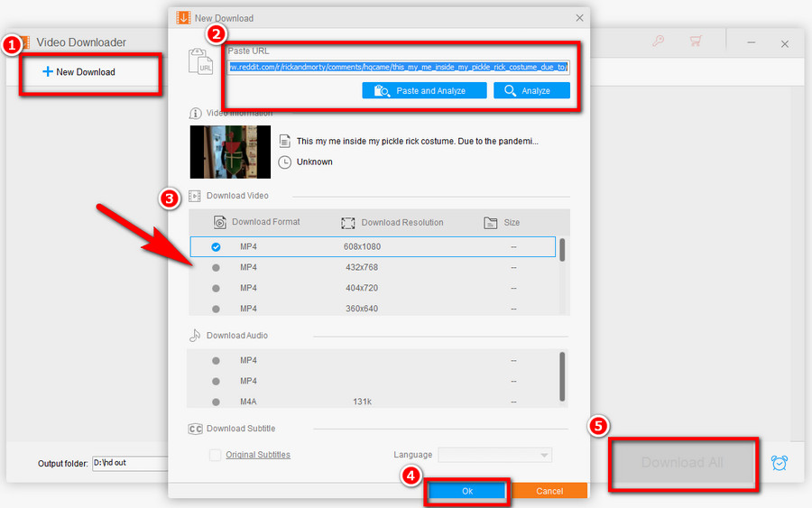Click the alarm clock schedule icon
Image resolution: width=812 pixels, height=508 pixels.
[780, 462]
